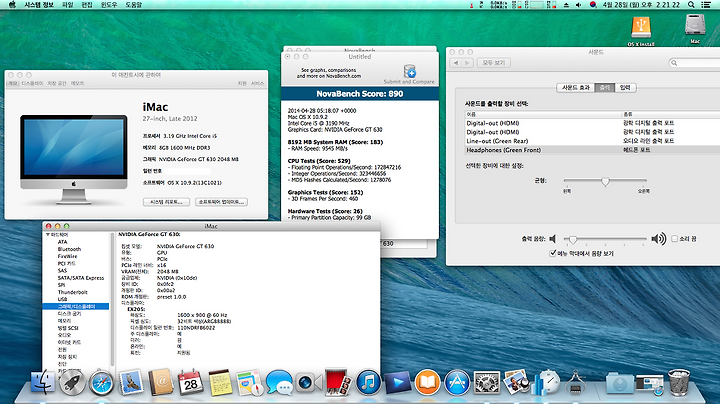
Task: Click Submit and Compare icon in NovaBench
Action: [x=410, y=72]
